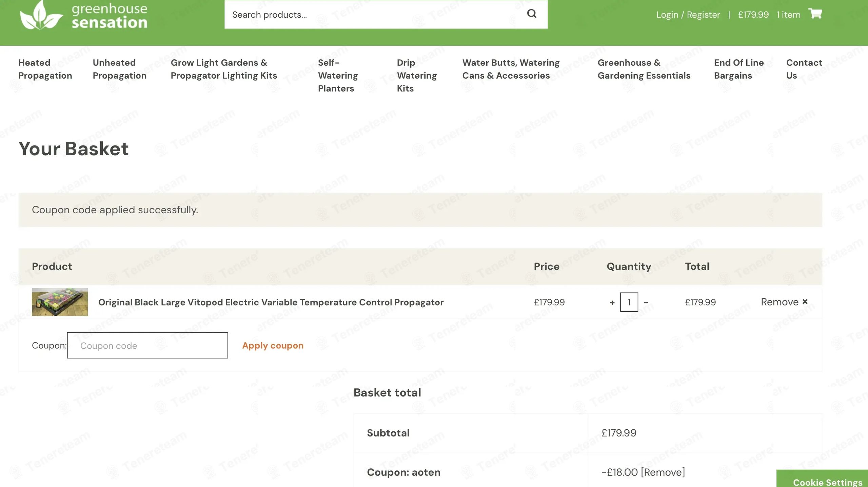
Task: Open Drip Watering Kits menu
Action: (x=417, y=75)
